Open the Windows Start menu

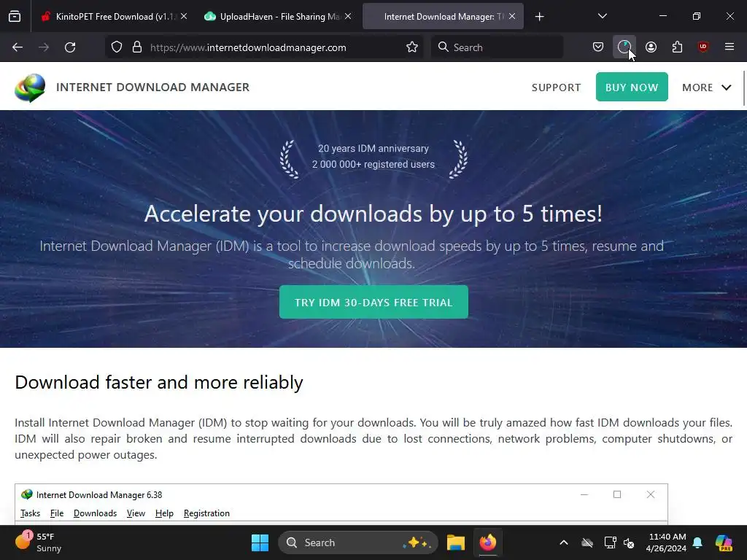coord(260,542)
